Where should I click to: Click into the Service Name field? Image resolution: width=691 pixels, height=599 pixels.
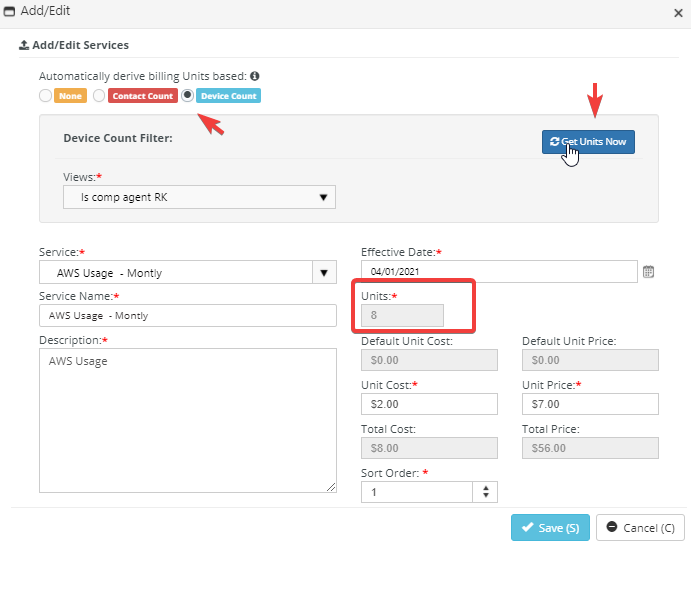tap(188, 315)
